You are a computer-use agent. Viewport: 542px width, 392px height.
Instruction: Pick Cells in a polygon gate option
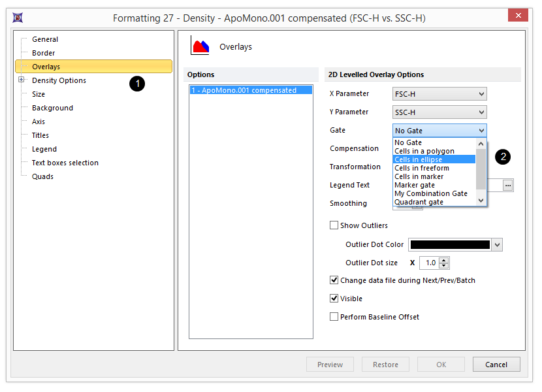pyautogui.click(x=424, y=151)
